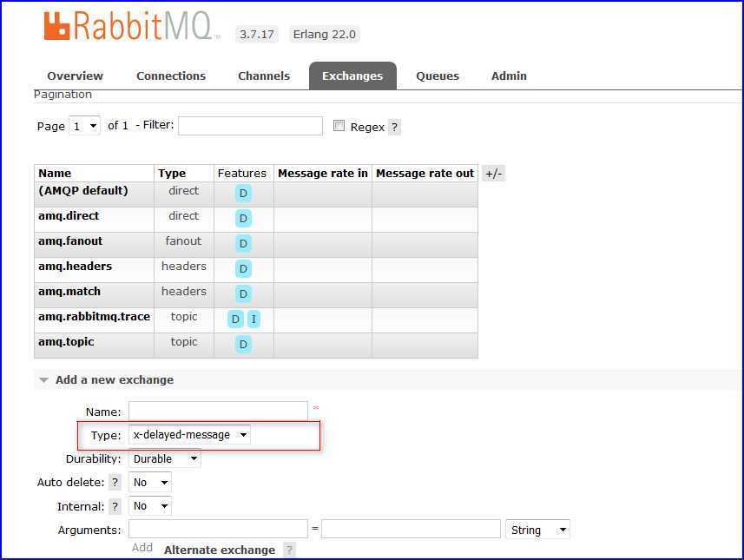Viewport: 744px width, 560px height.
Task: Click the +/- column selector button
Action: pyautogui.click(x=493, y=174)
